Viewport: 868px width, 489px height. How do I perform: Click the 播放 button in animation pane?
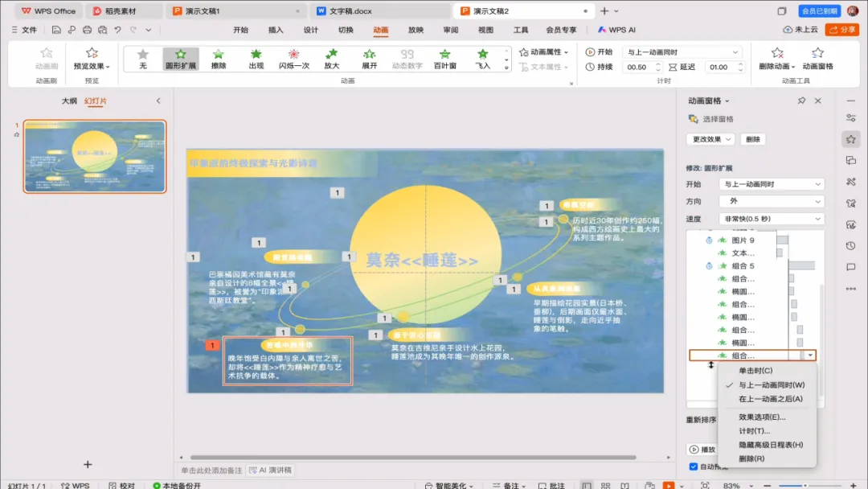click(702, 449)
